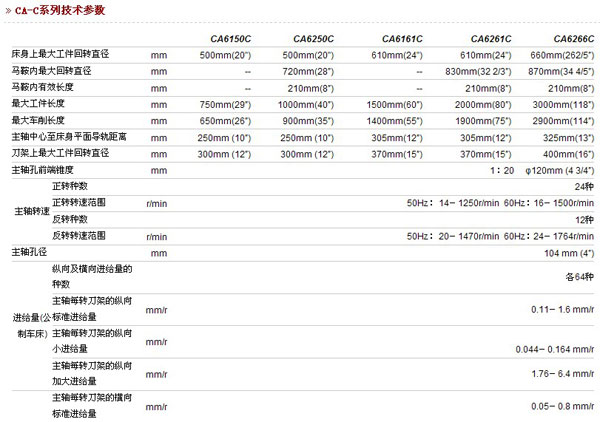This screenshot has width=600, height=422.
Task: Click the value '2900mm(114")'
Action: 563,121
